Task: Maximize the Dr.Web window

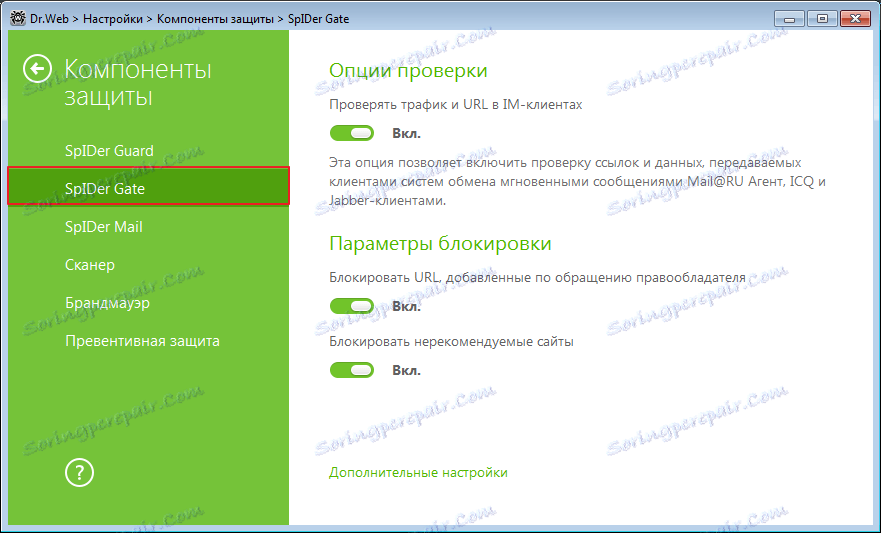Action: click(x=822, y=19)
